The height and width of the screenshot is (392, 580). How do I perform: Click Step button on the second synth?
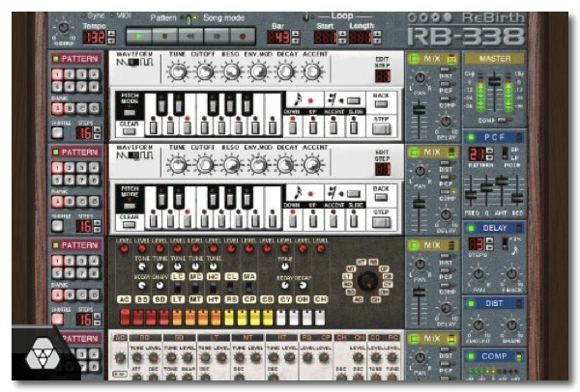click(382, 222)
